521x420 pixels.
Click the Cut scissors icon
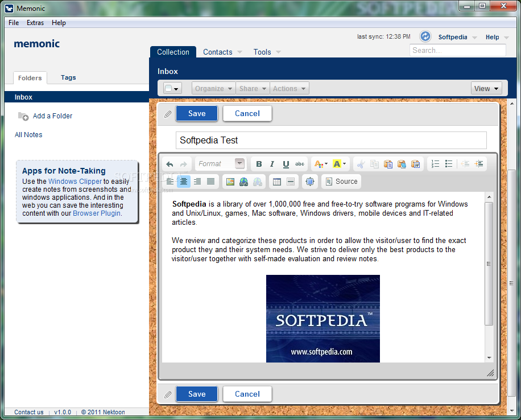click(361, 164)
